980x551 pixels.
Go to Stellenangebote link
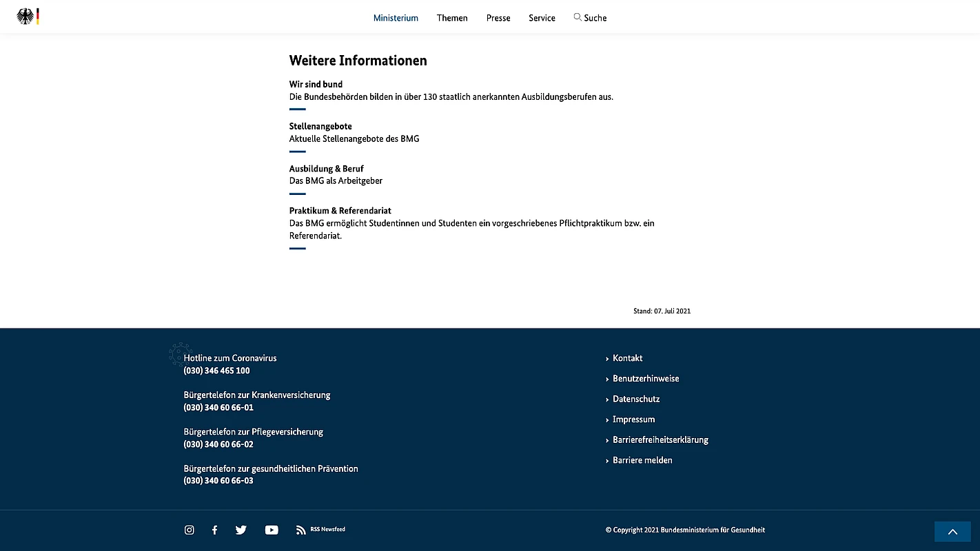coord(320,126)
